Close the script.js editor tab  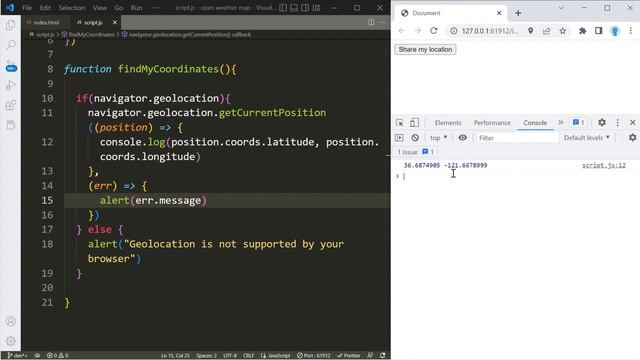tap(115, 22)
